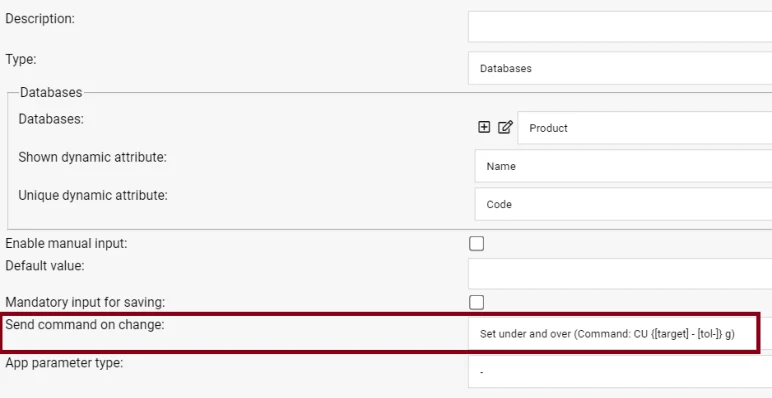The width and height of the screenshot is (772, 398).
Task: Edit the Product database via pencil icon
Action: pos(505,127)
